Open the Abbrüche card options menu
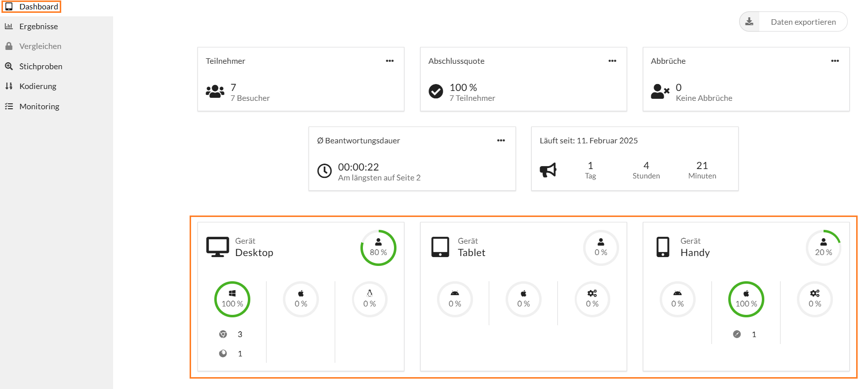This screenshot has width=868, height=389. click(835, 61)
